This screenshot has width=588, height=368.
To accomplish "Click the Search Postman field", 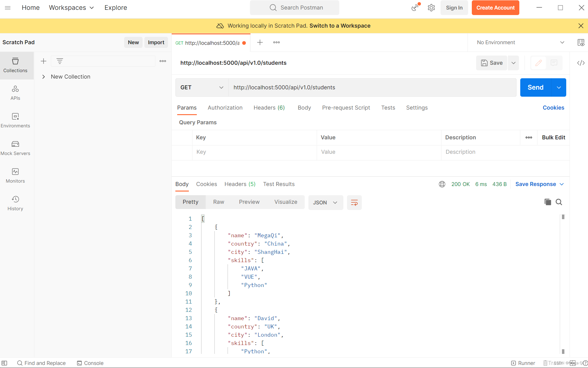I will click(x=295, y=8).
